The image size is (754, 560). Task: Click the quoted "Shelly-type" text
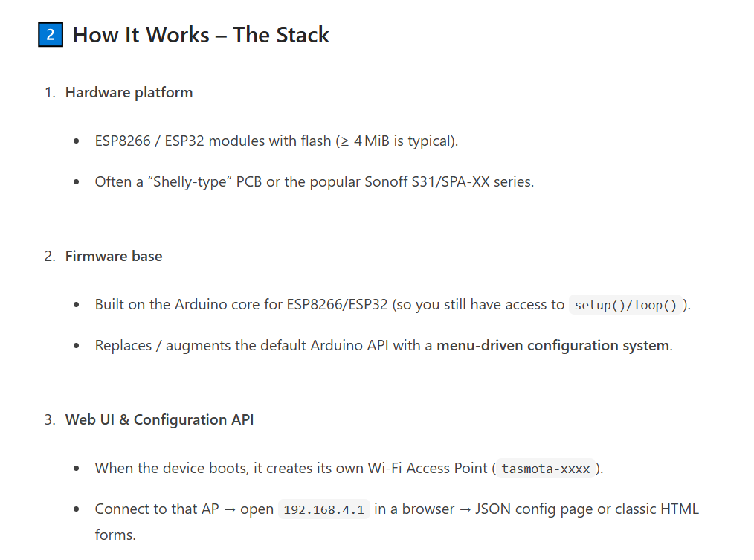(x=181, y=181)
